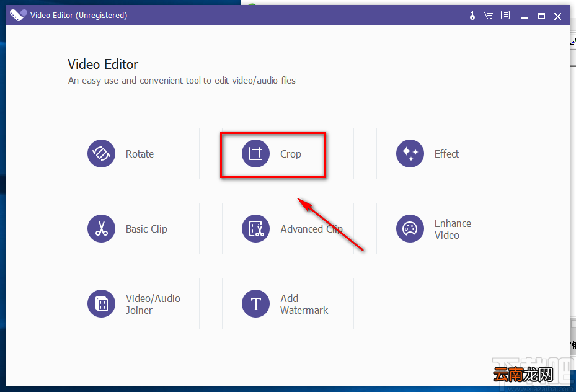This screenshot has width=576, height=392.
Task: Open the menu list icon in title bar
Action: pyautogui.click(x=505, y=15)
